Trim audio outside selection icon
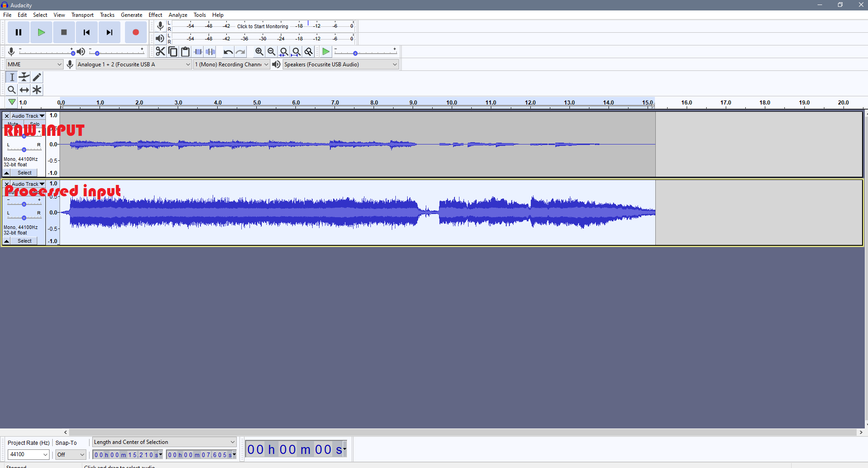This screenshot has width=868, height=468. (198, 52)
